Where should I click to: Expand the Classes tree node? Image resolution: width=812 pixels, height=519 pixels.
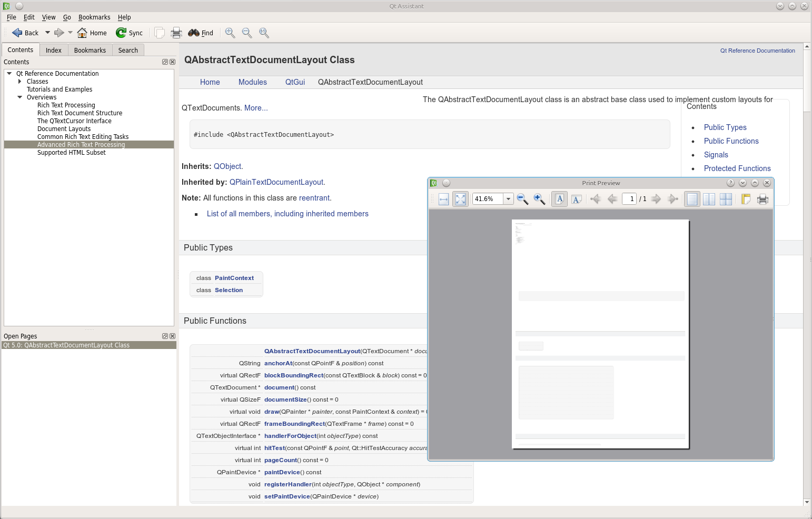point(20,82)
